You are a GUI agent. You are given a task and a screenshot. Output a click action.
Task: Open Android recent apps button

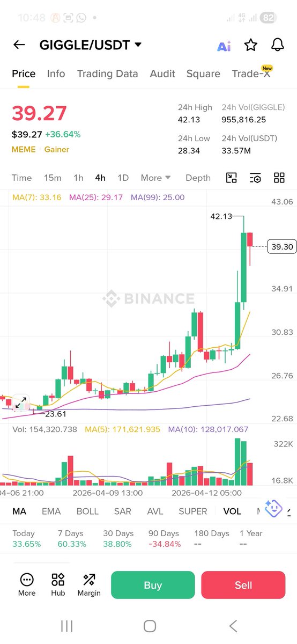[66, 626]
